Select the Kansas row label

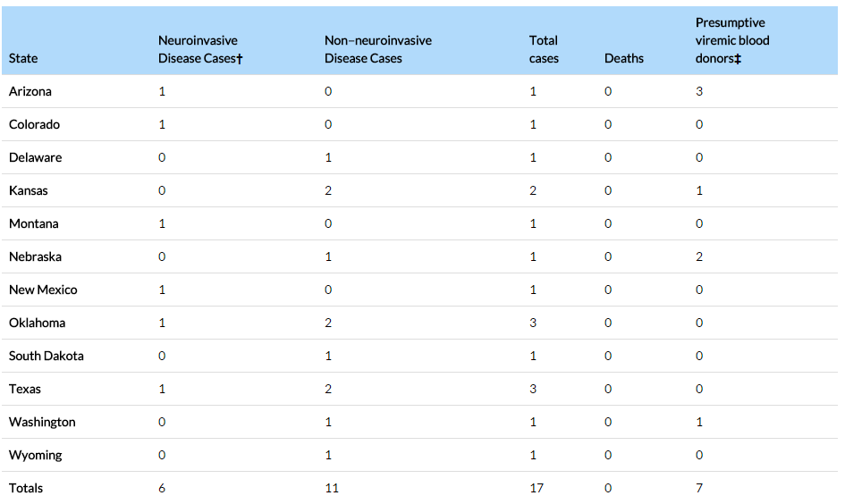point(29,190)
